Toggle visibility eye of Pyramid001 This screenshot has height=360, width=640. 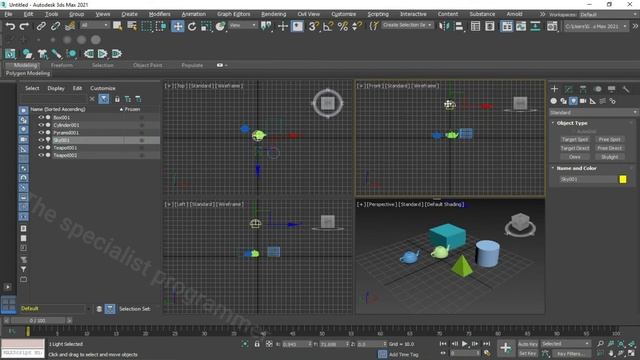[41, 133]
